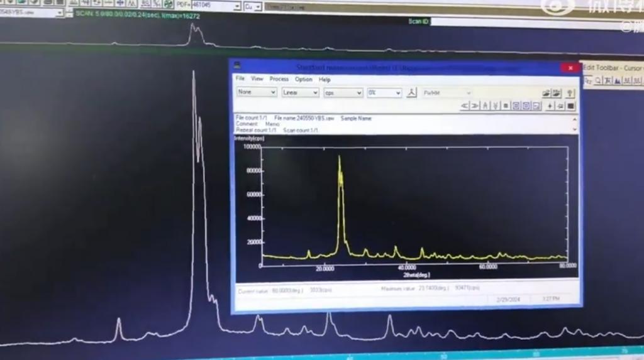Click the plus crosshair toolbar icon

(x=550, y=106)
